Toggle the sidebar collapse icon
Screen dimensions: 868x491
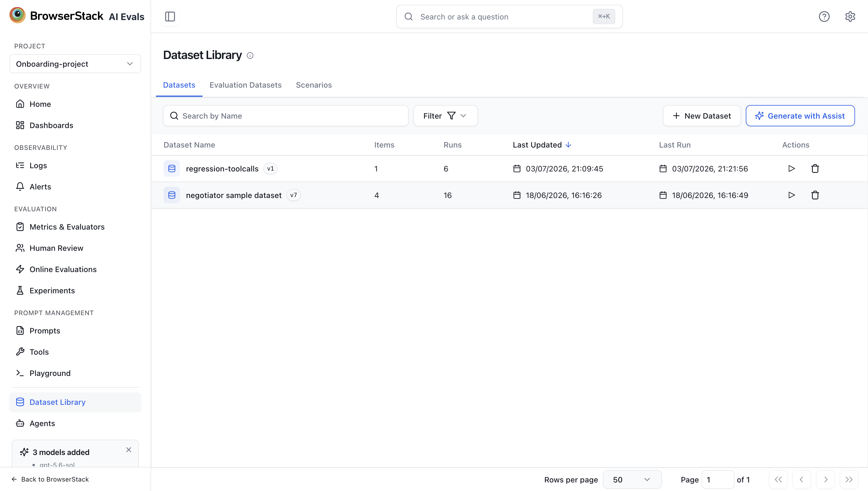(170, 17)
